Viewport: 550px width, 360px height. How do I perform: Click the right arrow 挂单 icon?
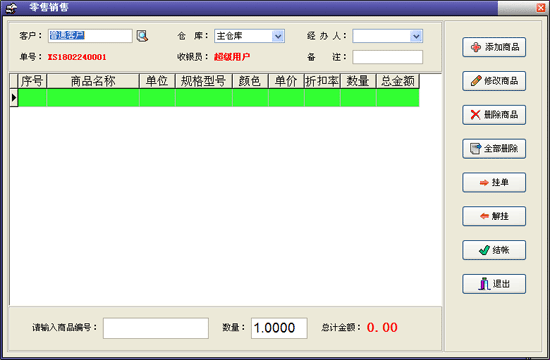(x=484, y=182)
